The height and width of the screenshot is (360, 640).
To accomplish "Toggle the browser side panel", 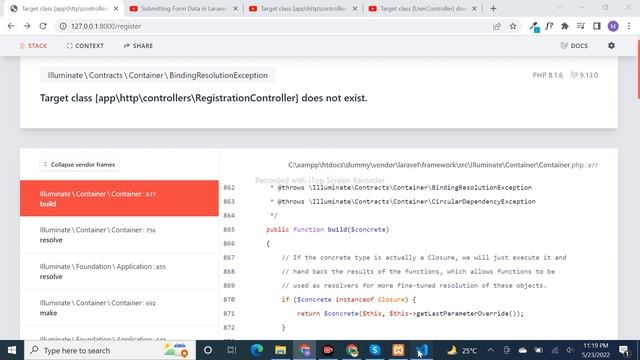I will tap(597, 26).
